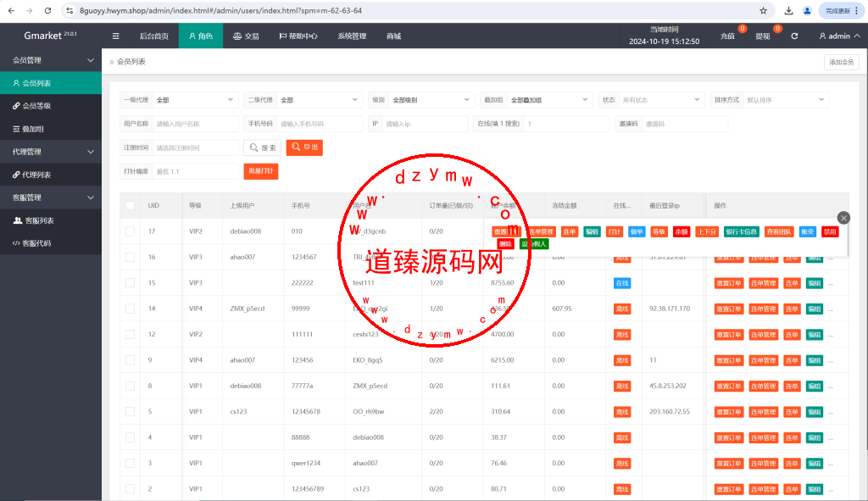Select 代理列表 in the sidebar

(51, 175)
